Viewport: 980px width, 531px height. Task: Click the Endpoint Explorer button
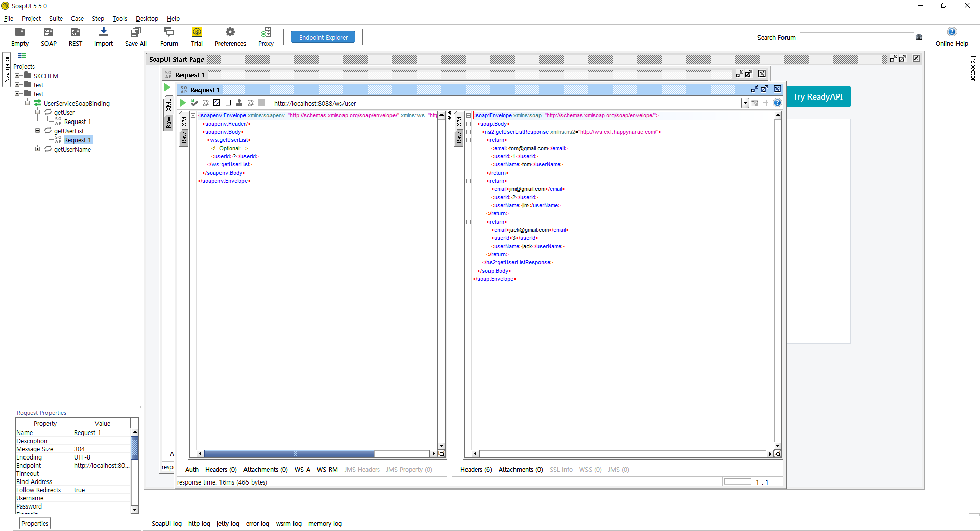(x=323, y=37)
